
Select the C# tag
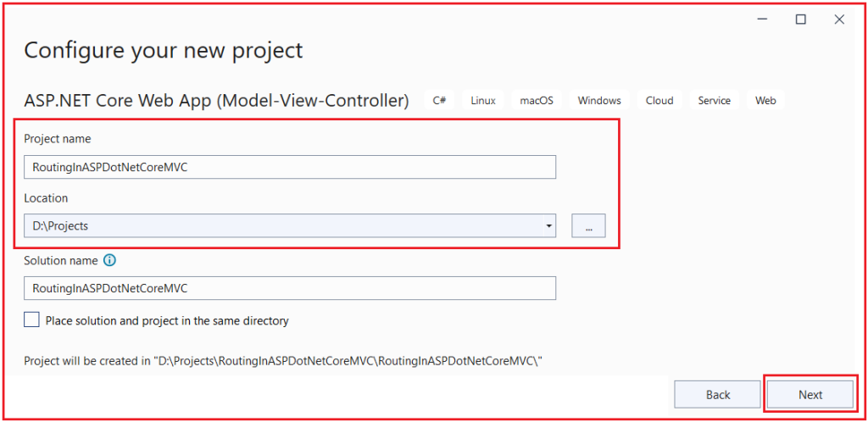click(x=440, y=101)
